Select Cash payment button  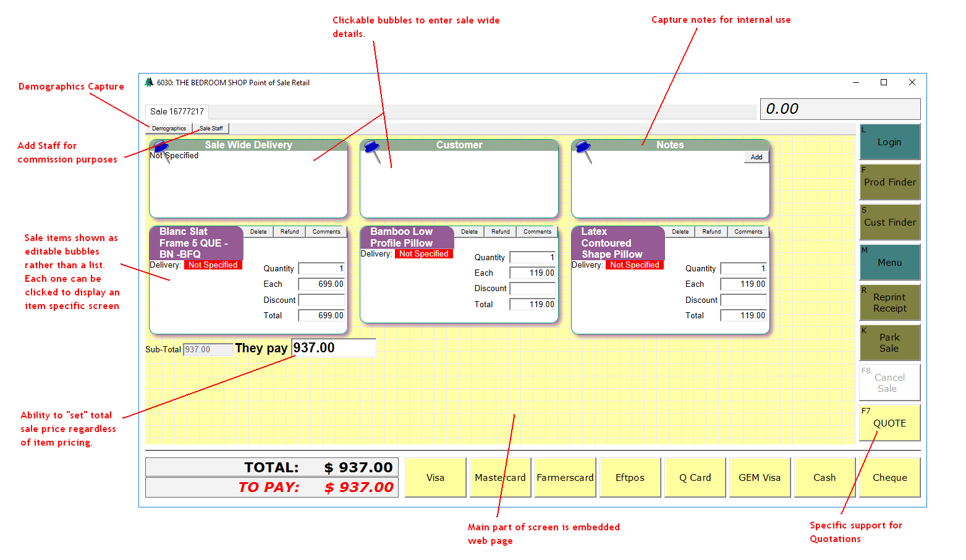(824, 477)
